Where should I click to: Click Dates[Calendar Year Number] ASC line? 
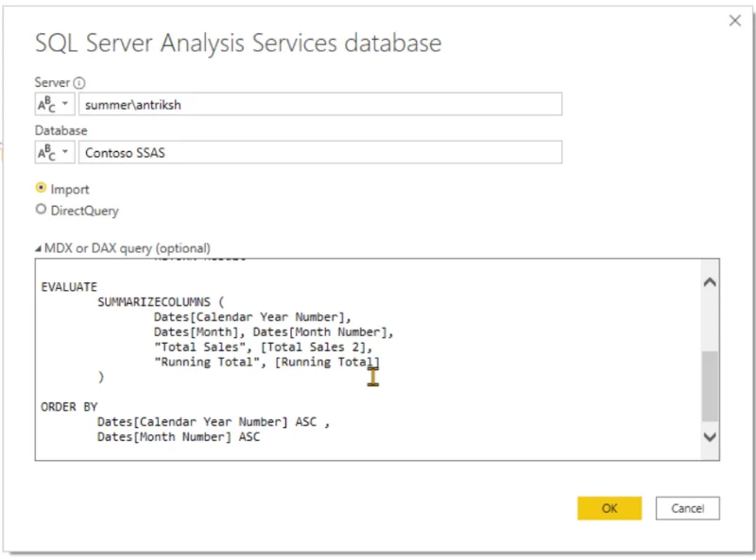click(x=214, y=422)
